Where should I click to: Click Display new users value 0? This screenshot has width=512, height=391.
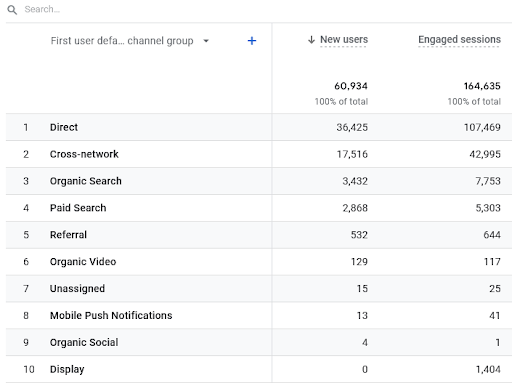(x=365, y=369)
